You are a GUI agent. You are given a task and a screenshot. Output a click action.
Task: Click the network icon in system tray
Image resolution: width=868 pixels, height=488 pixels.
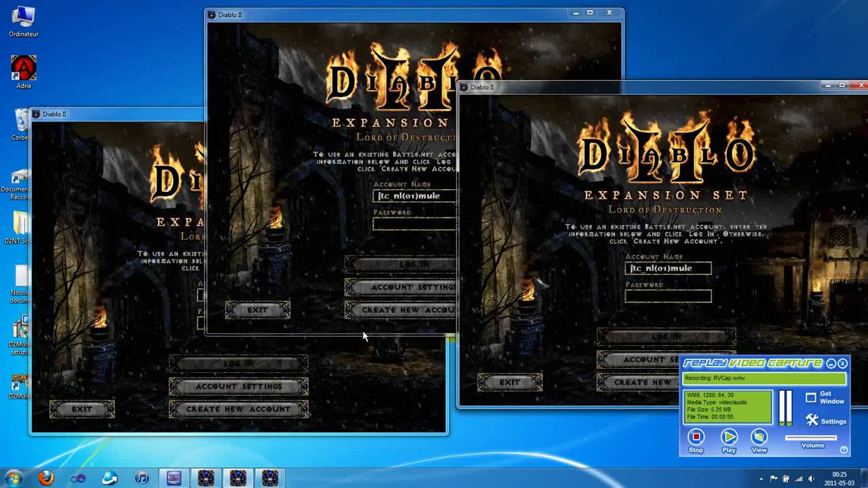[x=799, y=479]
